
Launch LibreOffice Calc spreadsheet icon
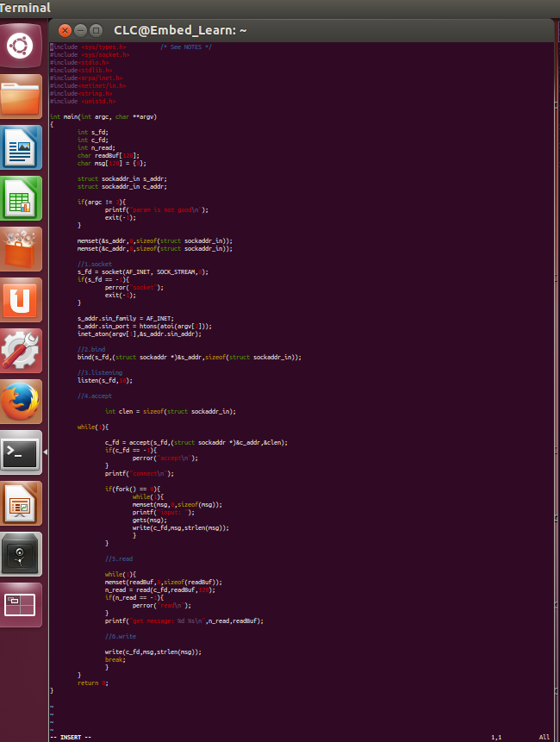pos(21,198)
